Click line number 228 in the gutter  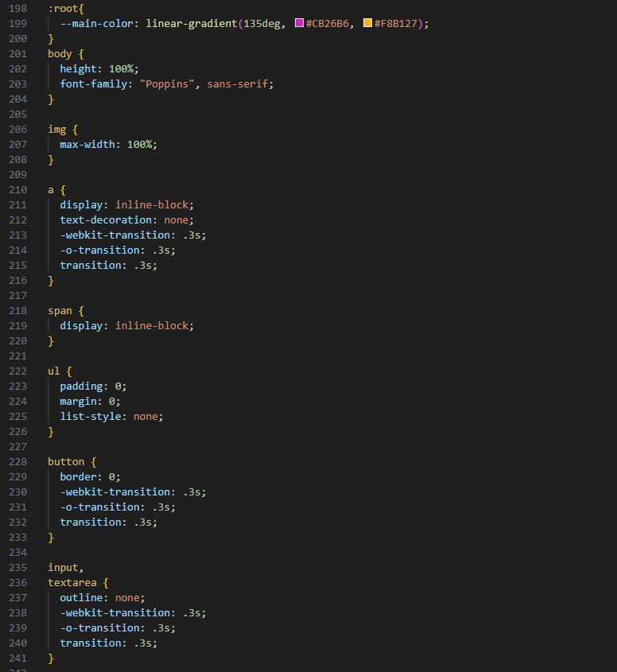pyautogui.click(x=17, y=462)
